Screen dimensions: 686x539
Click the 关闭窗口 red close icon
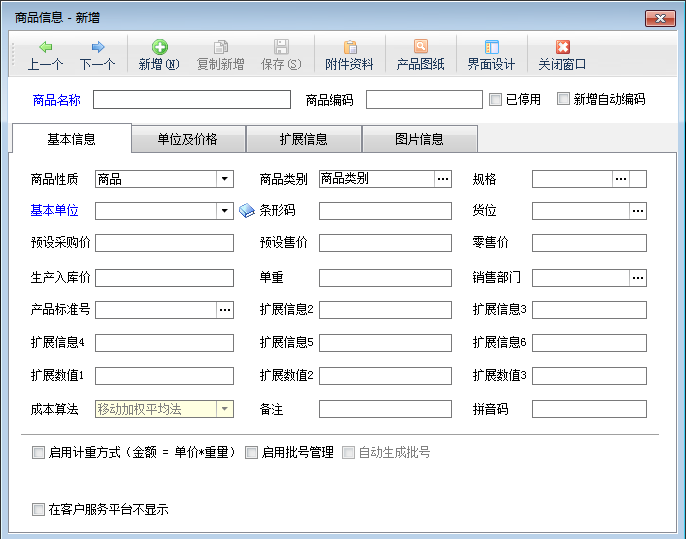562,47
